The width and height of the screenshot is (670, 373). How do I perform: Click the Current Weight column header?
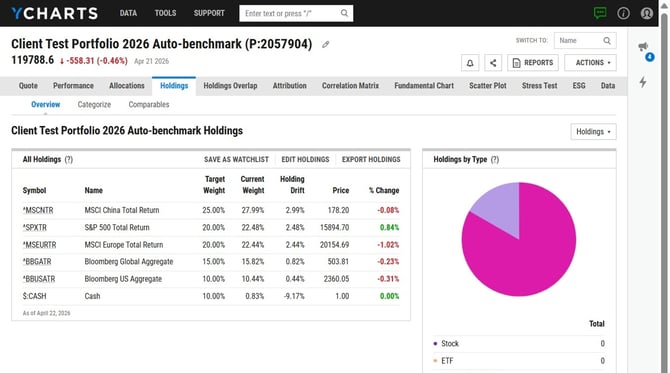[253, 185]
